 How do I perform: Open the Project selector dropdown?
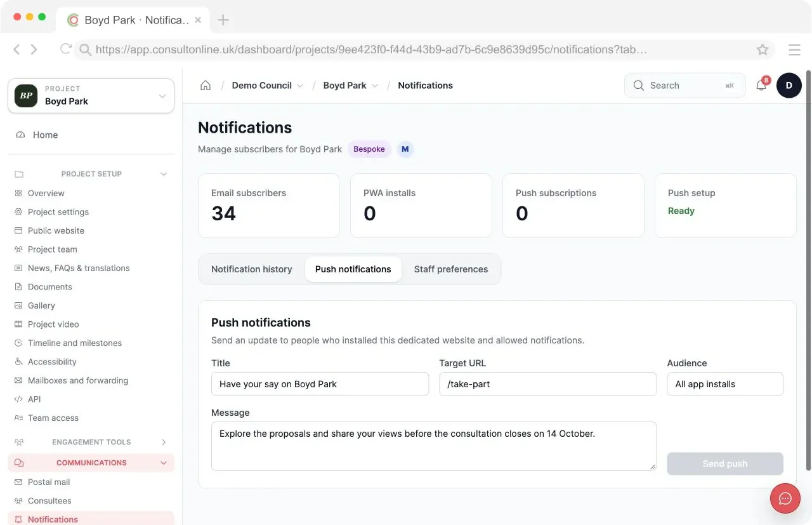[x=91, y=96]
